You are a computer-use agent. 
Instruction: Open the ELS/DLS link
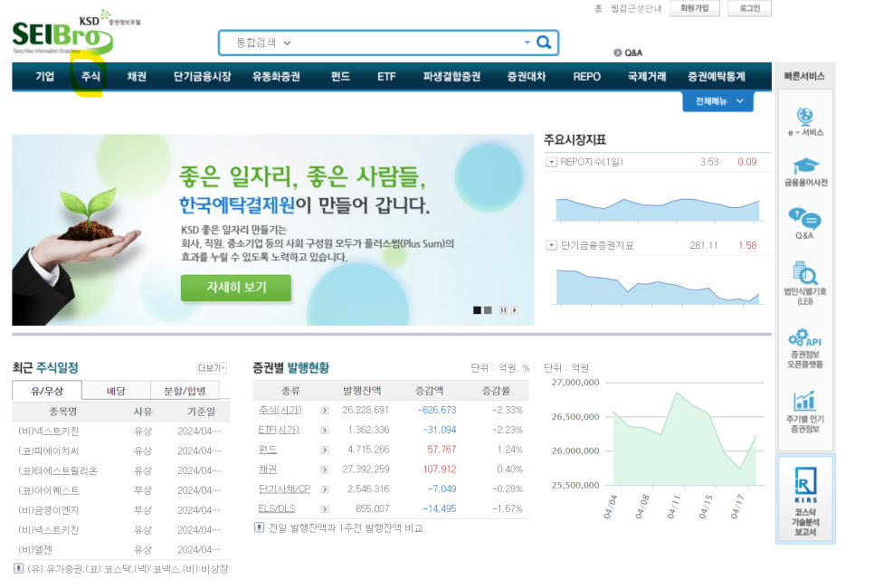pyautogui.click(x=277, y=509)
